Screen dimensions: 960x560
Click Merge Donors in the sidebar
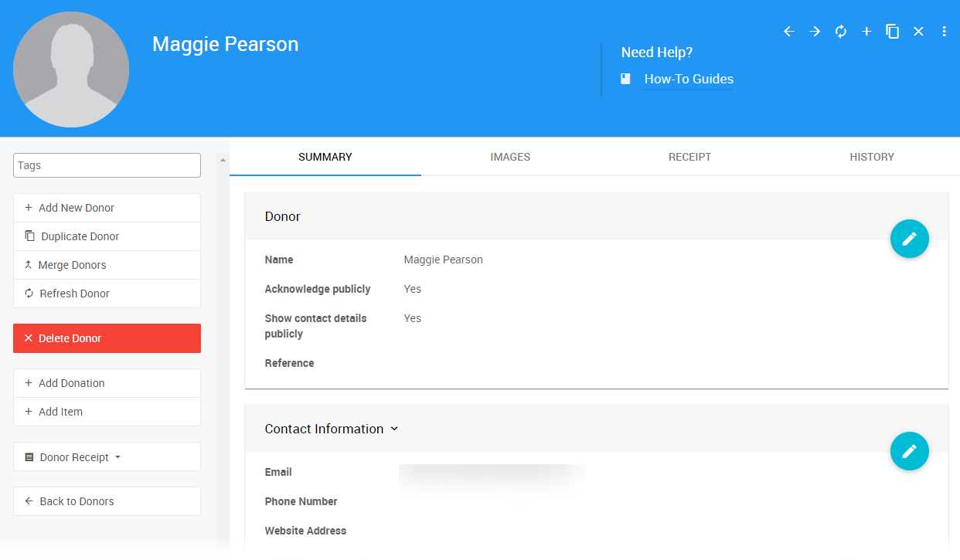107,265
